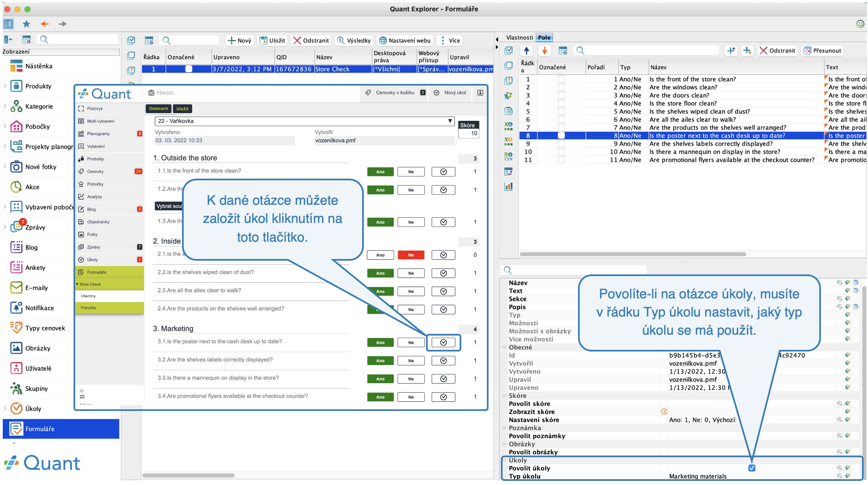868x485 pixels.
Task: Create task for question 1.1 store front
Action: [x=443, y=172]
